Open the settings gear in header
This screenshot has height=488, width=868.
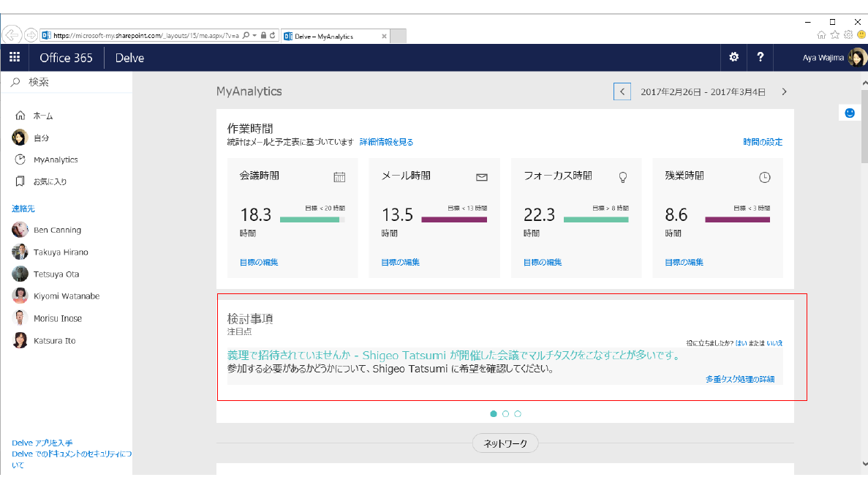[733, 57]
